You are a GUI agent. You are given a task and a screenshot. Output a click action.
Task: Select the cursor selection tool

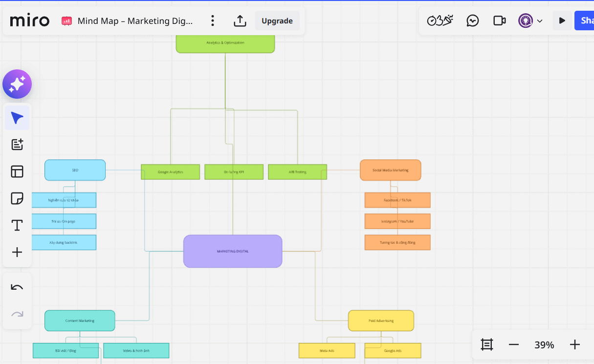coord(17,118)
